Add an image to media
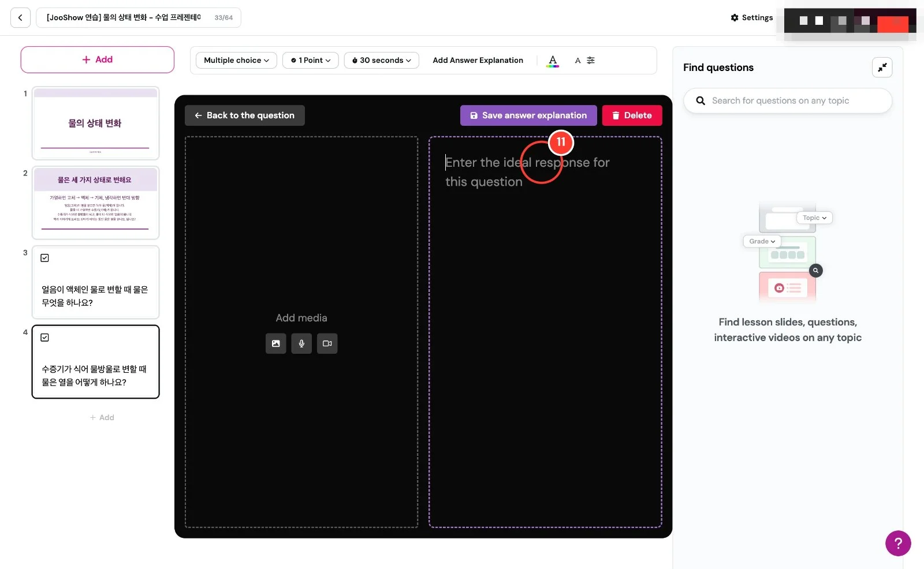This screenshot has height=569, width=924. tap(275, 343)
